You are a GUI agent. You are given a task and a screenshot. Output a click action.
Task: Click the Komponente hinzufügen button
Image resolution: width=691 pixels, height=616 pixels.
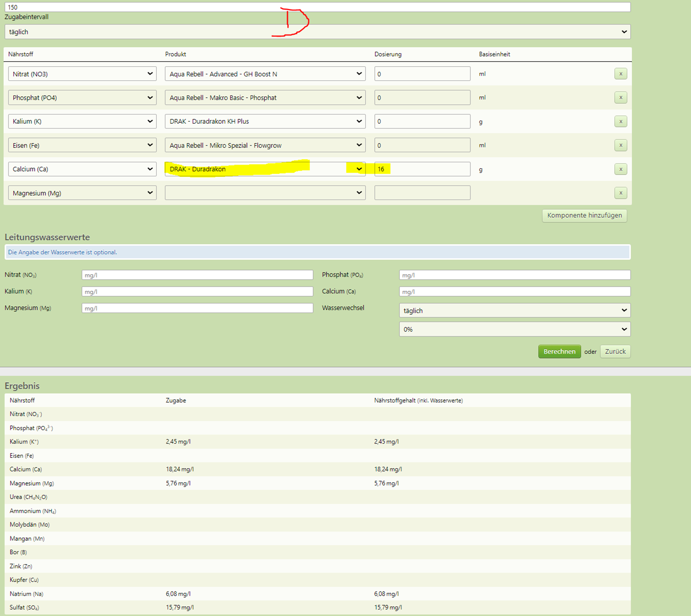point(585,216)
